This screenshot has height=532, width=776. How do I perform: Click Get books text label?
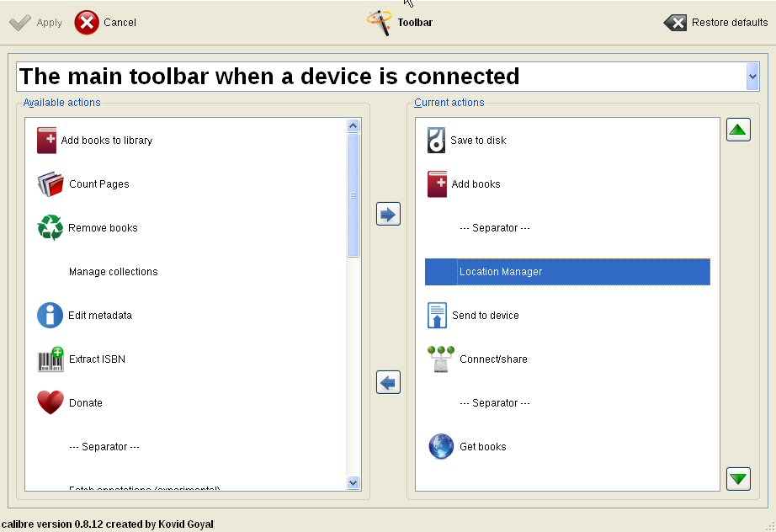pos(483,447)
